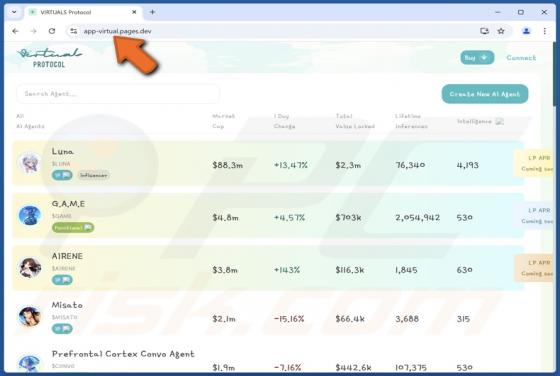
Task: Sort by 1 Day Change column header
Action: pyautogui.click(x=284, y=121)
